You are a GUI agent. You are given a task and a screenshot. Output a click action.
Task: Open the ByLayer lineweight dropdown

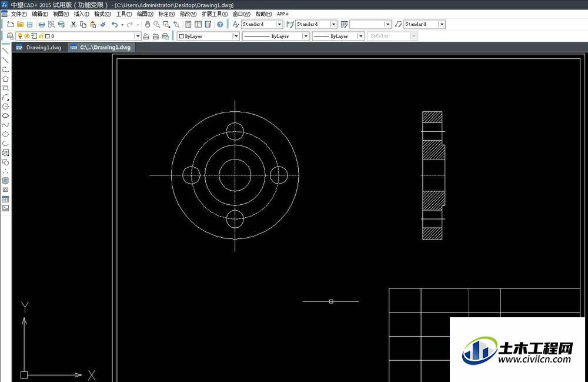click(361, 36)
